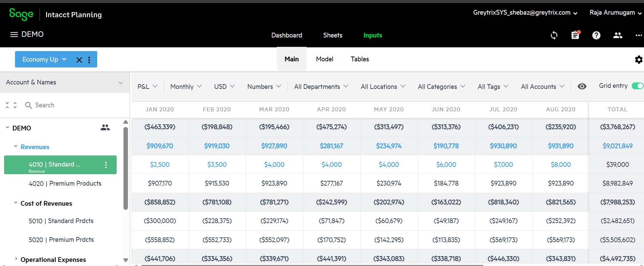The width and height of the screenshot is (644, 266).
Task: Open the All Departments dropdown
Action: [x=321, y=87]
